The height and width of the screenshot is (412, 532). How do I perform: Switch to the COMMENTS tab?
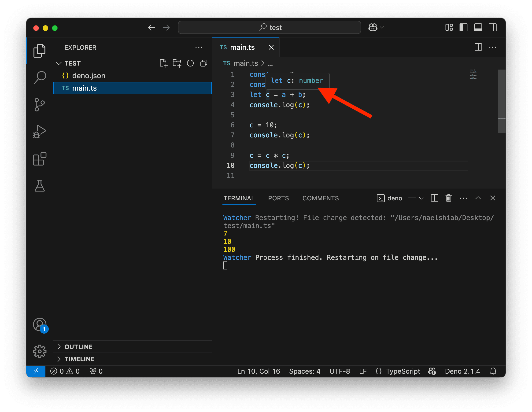pos(320,198)
